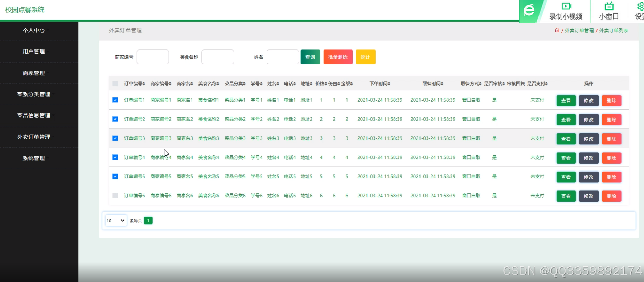Delete order 订单编号3 with 删除 button

click(x=611, y=139)
